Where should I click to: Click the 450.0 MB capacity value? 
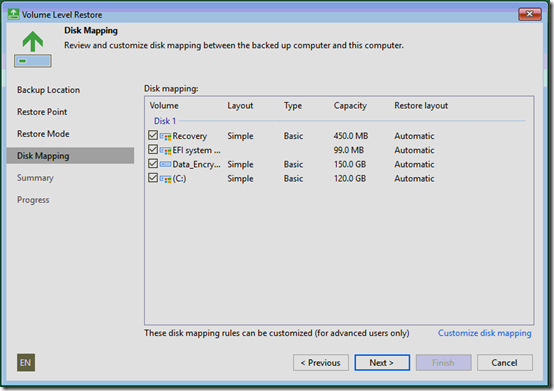pos(351,136)
